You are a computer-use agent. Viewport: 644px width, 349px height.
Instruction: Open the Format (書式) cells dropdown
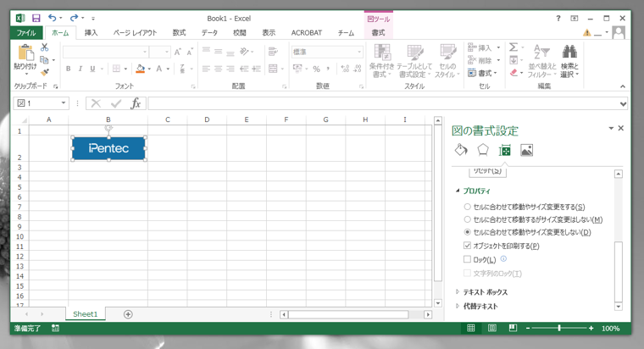tap(483, 73)
